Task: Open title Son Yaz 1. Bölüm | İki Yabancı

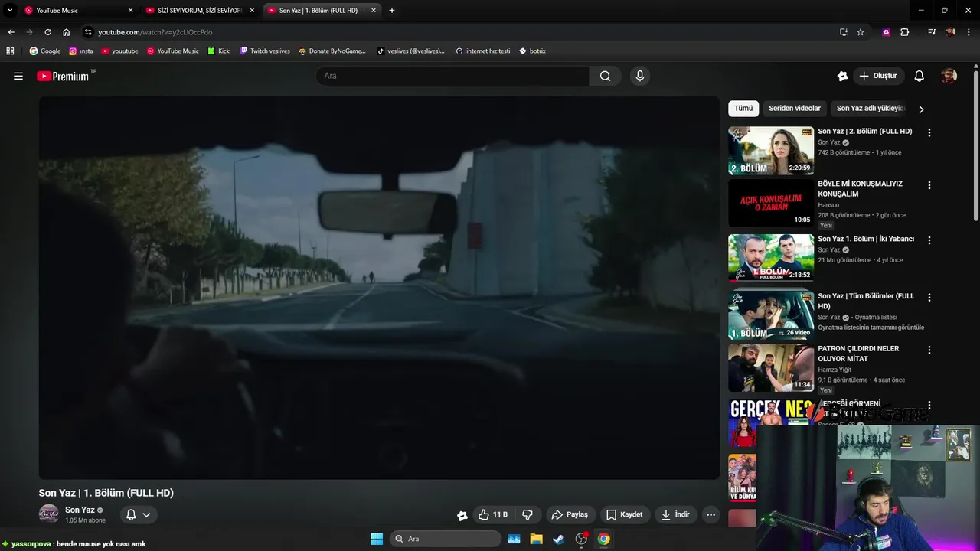Action: pos(866,240)
